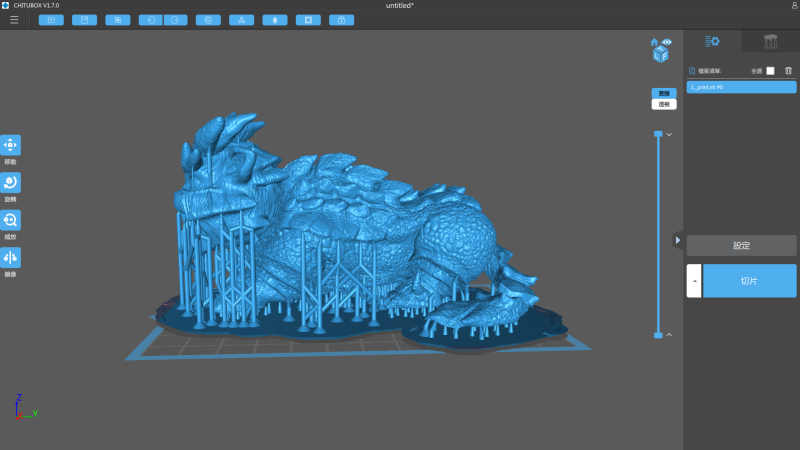Select the Scale (縮放) tool
The height and width of the screenshot is (450, 800).
11,220
